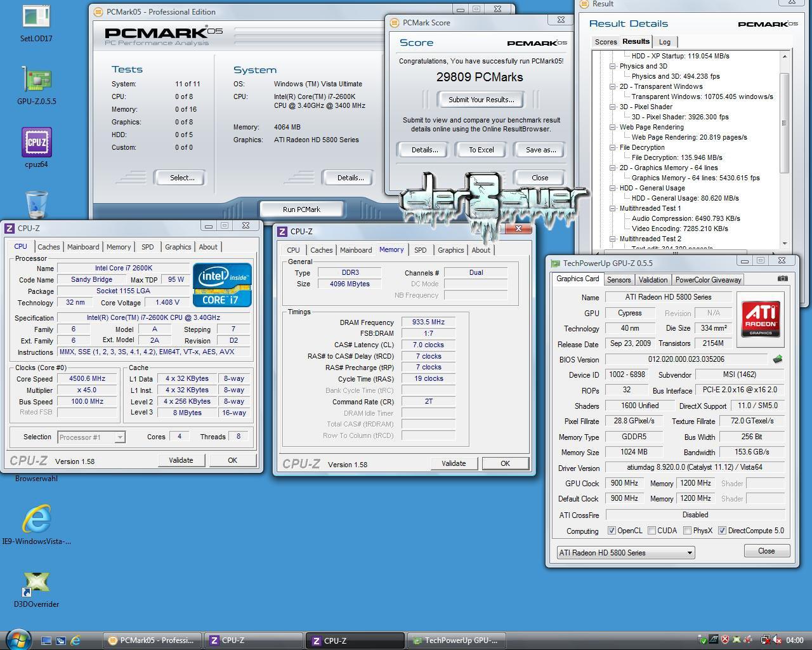The height and width of the screenshot is (650, 812).
Task: Collapse the Physics and 3D tree node
Action: 613,66
